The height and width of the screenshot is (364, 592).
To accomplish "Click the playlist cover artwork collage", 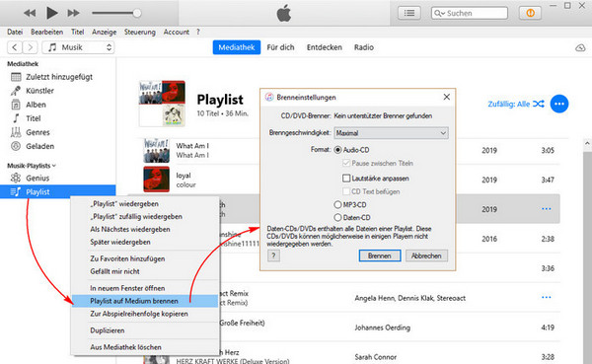I will [162, 103].
